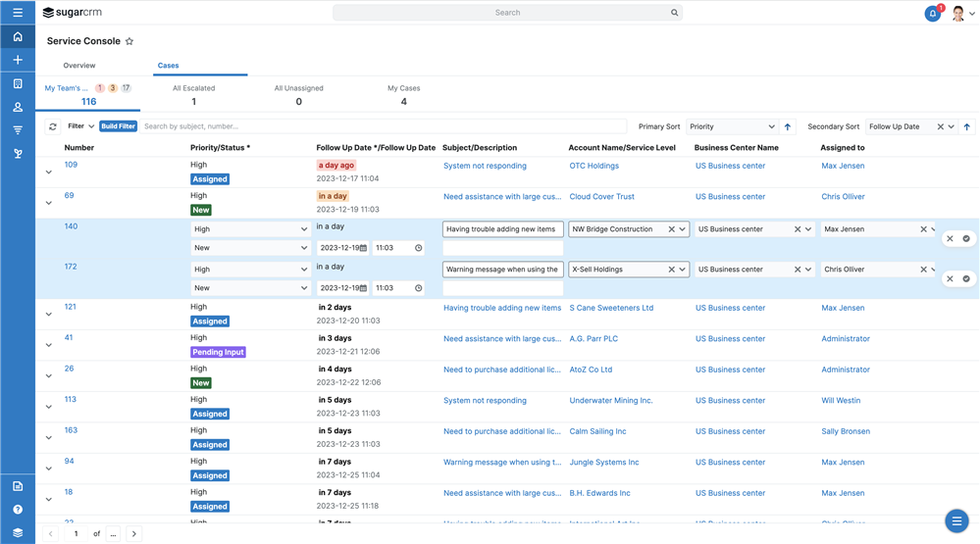Click the Build Filter button
This screenshot has height=544, width=980.
(118, 126)
